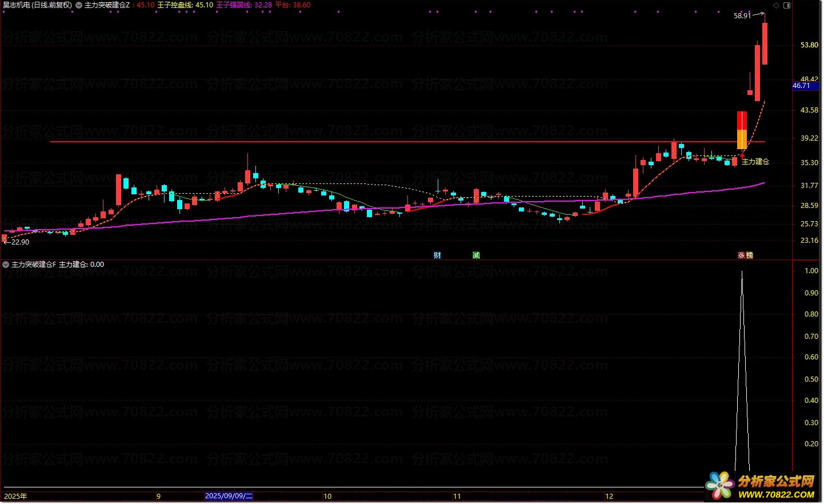Click the 王子控盘线 legend value
This screenshot has height=504, width=824.
[x=204, y=5]
